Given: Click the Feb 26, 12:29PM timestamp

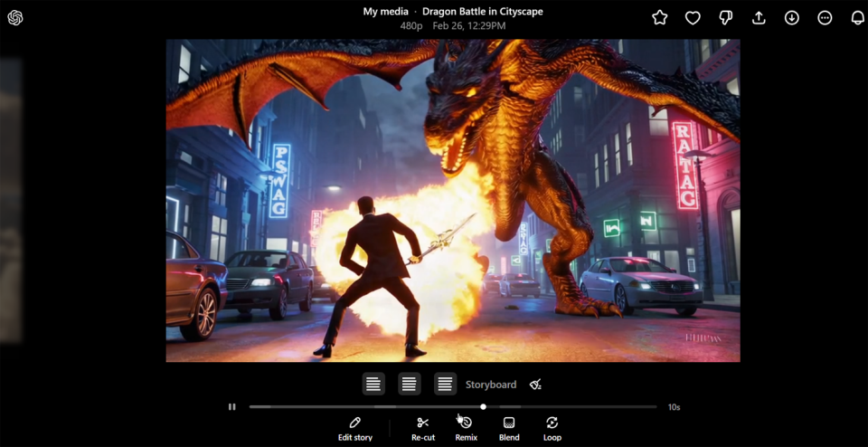Looking at the screenshot, I should [469, 26].
